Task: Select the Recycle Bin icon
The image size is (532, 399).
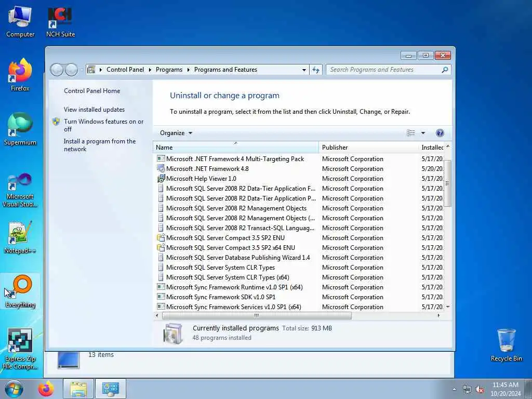Action: [x=506, y=345]
